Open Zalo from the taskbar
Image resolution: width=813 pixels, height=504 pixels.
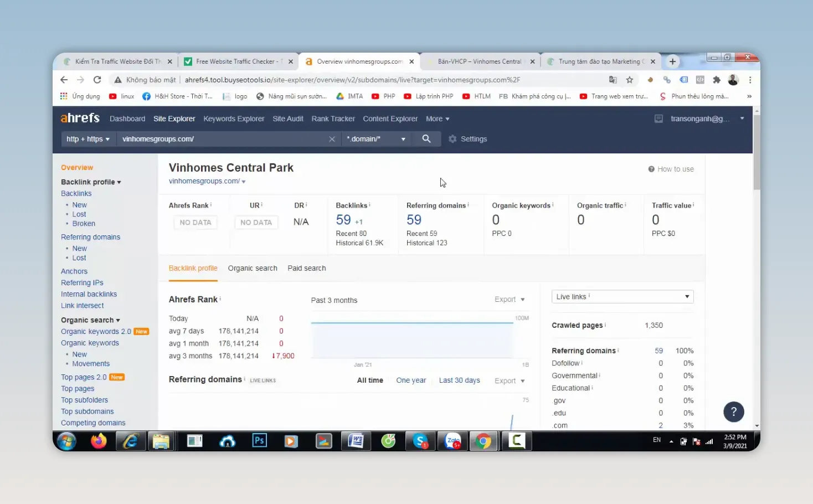[453, 441]
